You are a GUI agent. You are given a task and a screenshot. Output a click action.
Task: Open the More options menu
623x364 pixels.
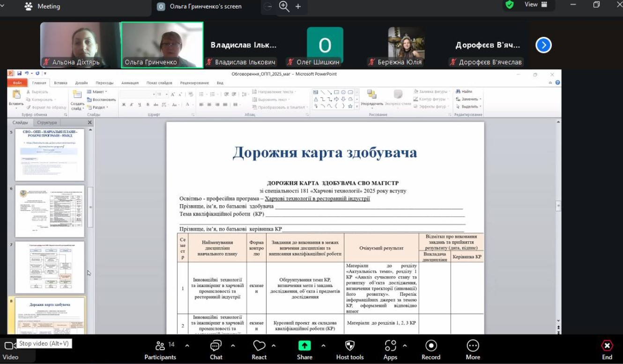473,350
